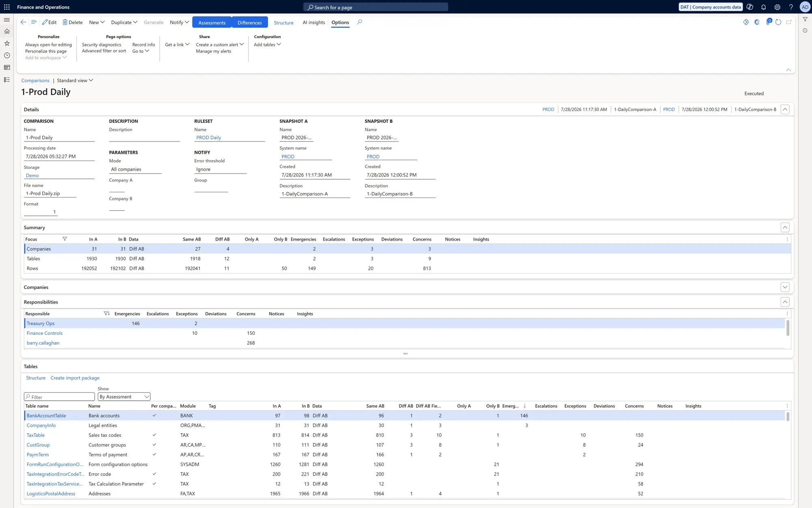Click the Power Apps diamond icon
Image resolution: width=812 pixels, height=508 pixels.
click(746, 22)
